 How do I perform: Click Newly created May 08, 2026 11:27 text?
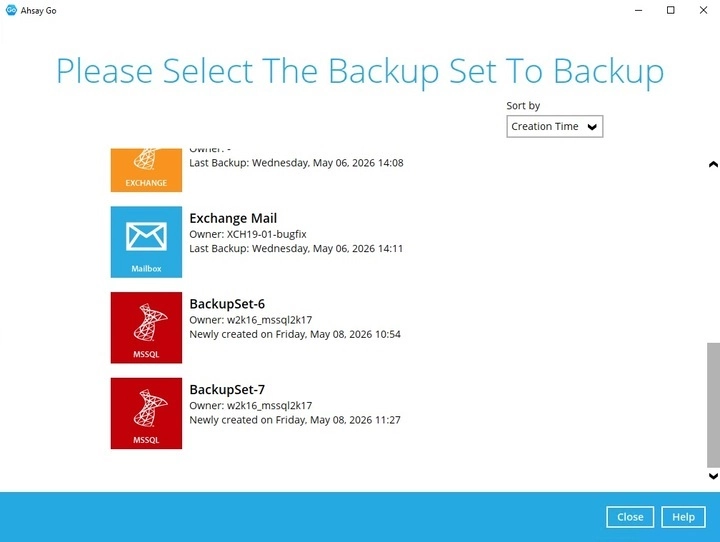tap(295, 420)
